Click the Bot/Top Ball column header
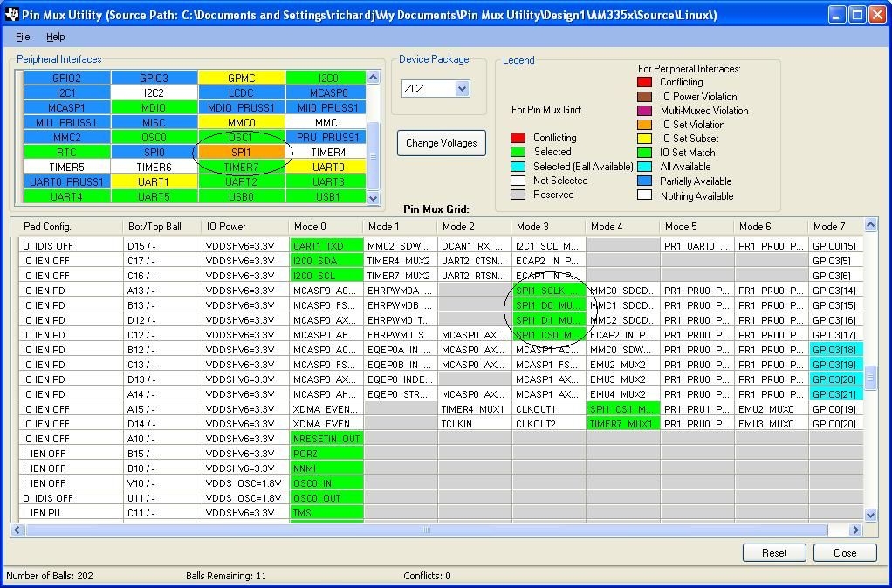The image size is (892, 588). point(162,227)
